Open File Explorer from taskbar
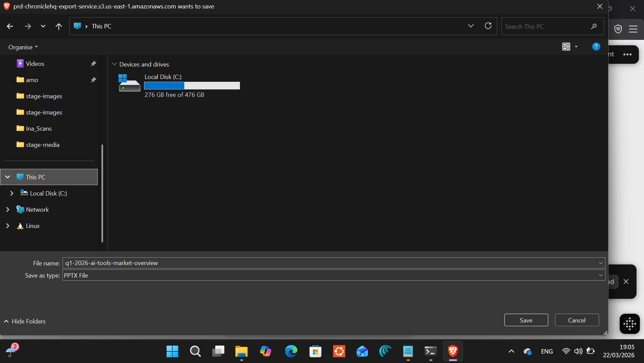The width and height of the screenshot is (644, 363). [241, 352]
